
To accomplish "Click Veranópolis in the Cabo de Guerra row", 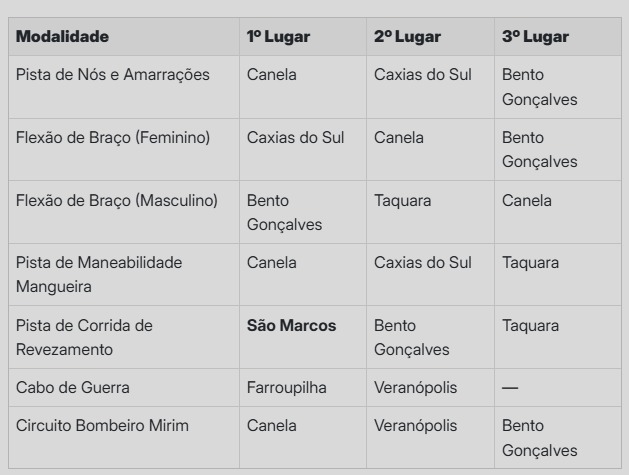I will (416, 388).
